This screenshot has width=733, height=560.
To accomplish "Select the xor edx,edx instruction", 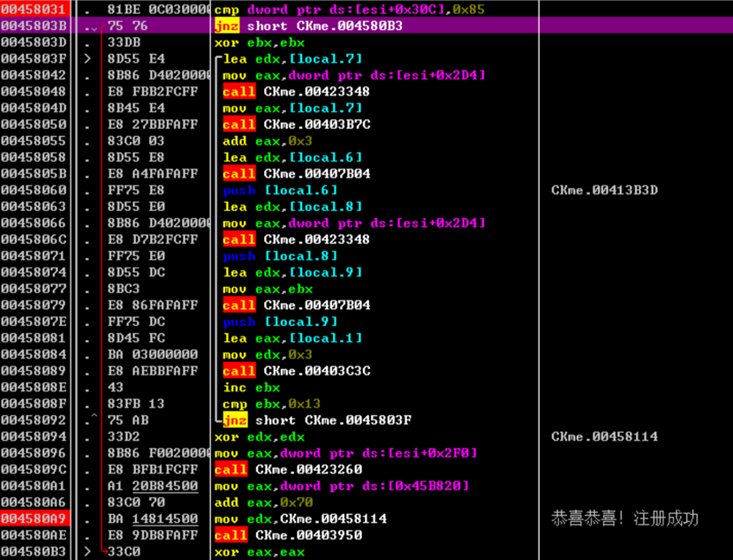I will (x=260, y=436).
